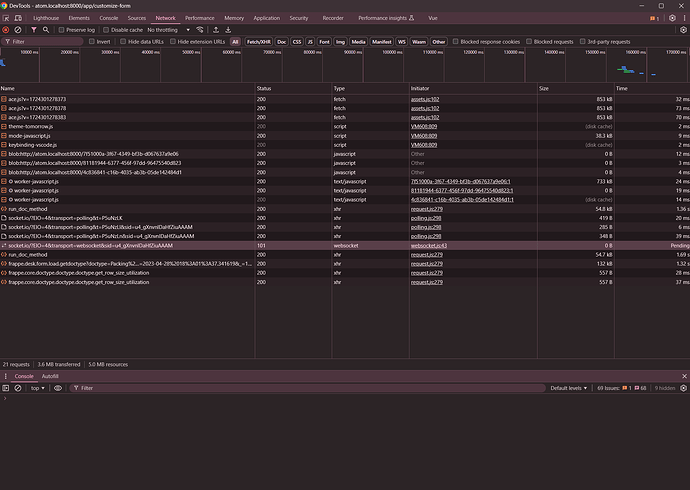Select the mode-javascript.js request
Viewport: 690px width, 490px height.
pos(345,135)
